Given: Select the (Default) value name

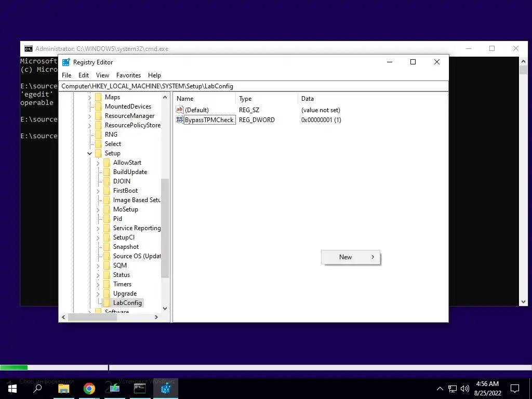Looking at the screenshot, I should point(197,110).
